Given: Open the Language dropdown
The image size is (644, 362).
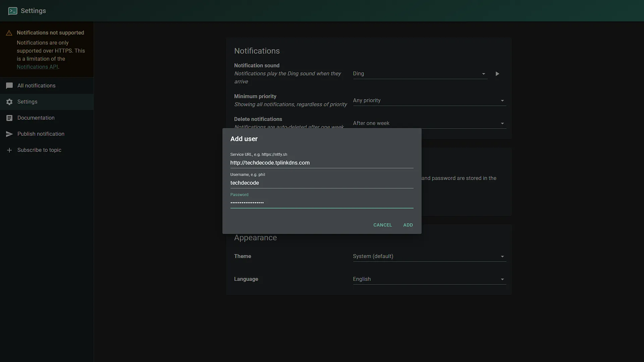Looking at the screenshot, I should (429, 279).
